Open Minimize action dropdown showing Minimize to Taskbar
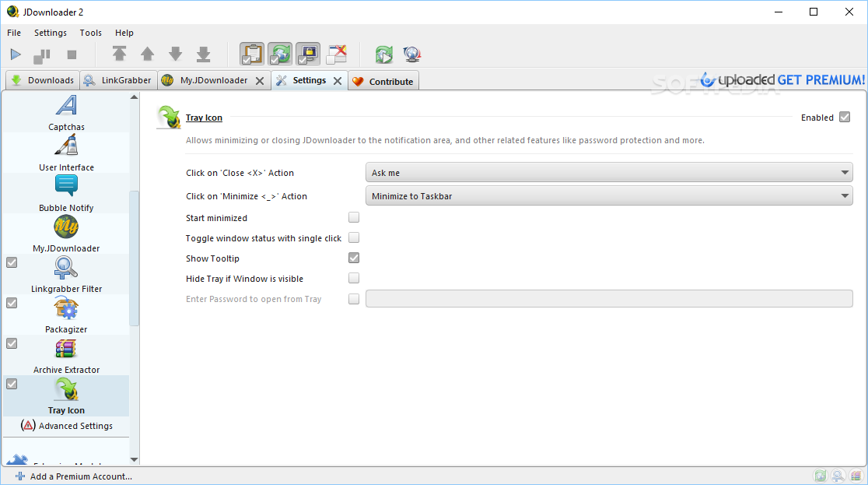 tap(609, 195)
